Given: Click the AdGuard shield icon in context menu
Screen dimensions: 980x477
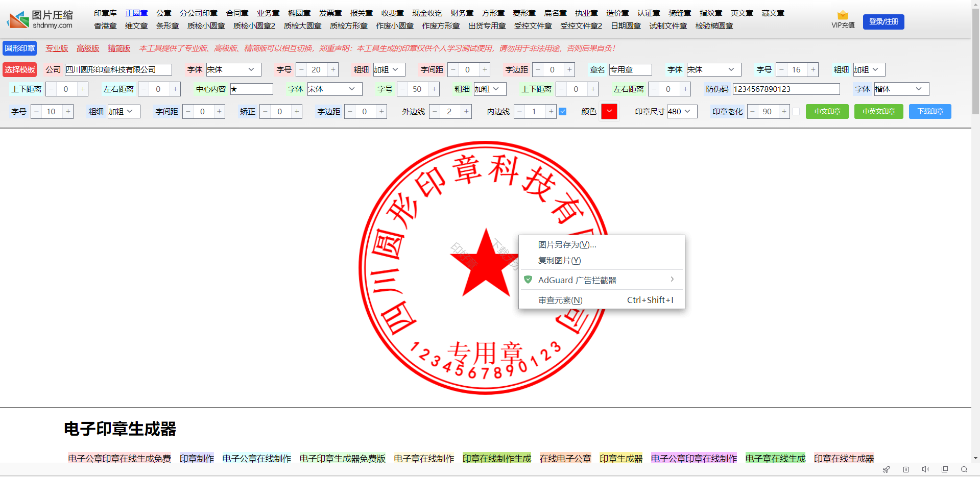Looking at the screenshot, I should [529, 280].
